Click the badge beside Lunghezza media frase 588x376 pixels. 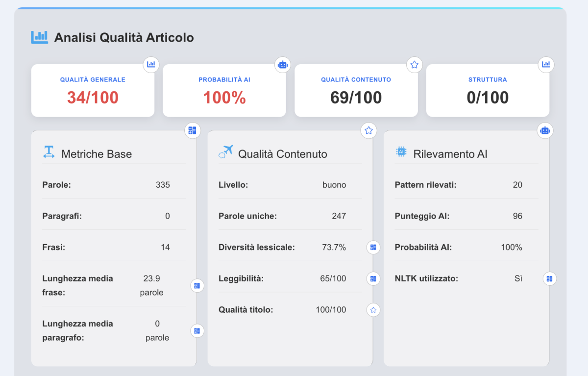pyautogui.click(x=197, y=285)
